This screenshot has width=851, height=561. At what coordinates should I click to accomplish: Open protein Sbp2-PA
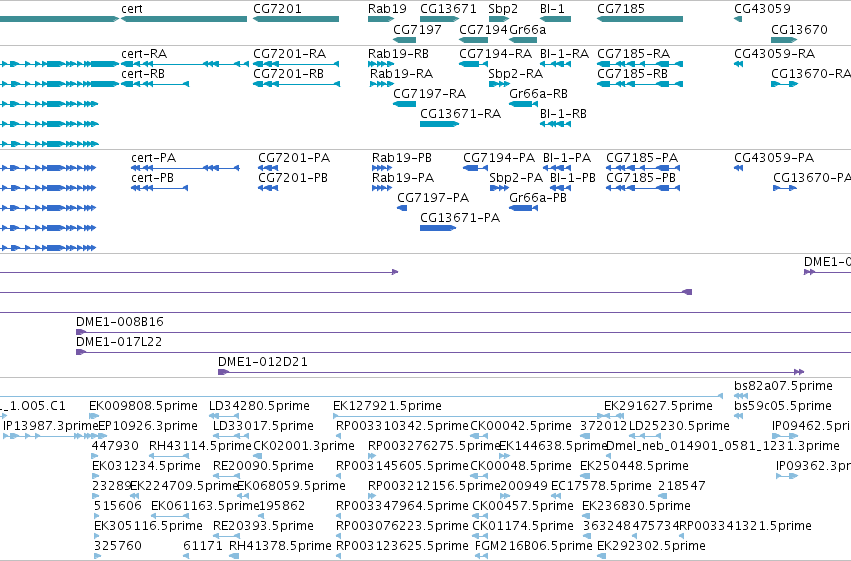(x=516, y=178)
